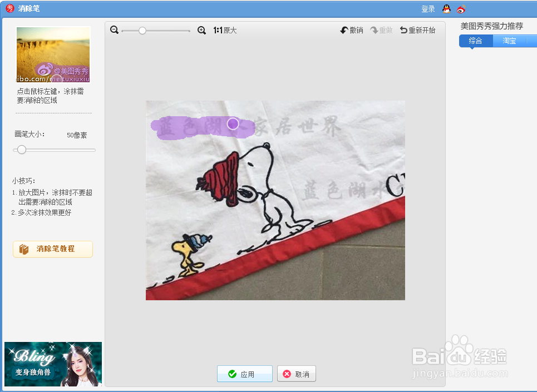This screenshot has width=537, height=392.
Task: Cancel with the 取消 button
Action: [297, 374]
